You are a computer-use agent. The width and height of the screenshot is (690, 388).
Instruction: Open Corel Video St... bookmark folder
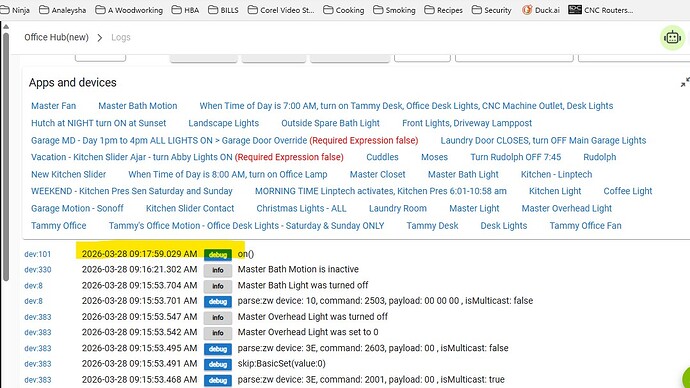click(x=281, y=10)
